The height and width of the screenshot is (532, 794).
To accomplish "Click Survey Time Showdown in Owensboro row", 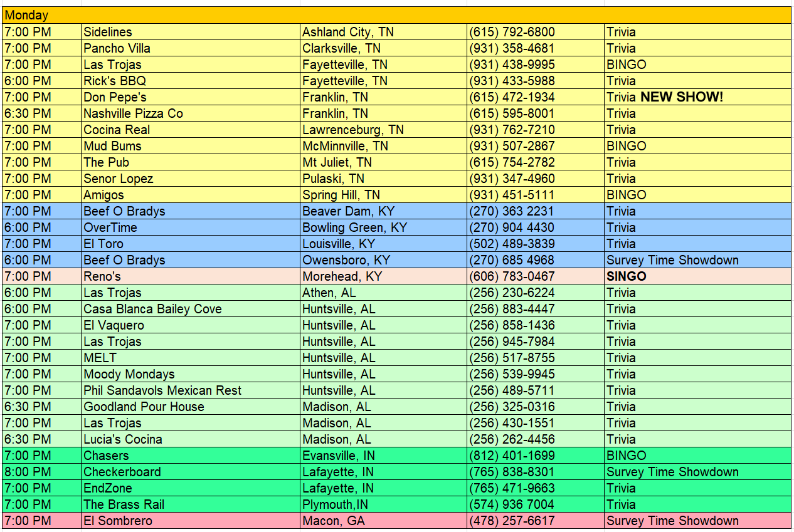I will pyautogui.click(x=697, y=260).
